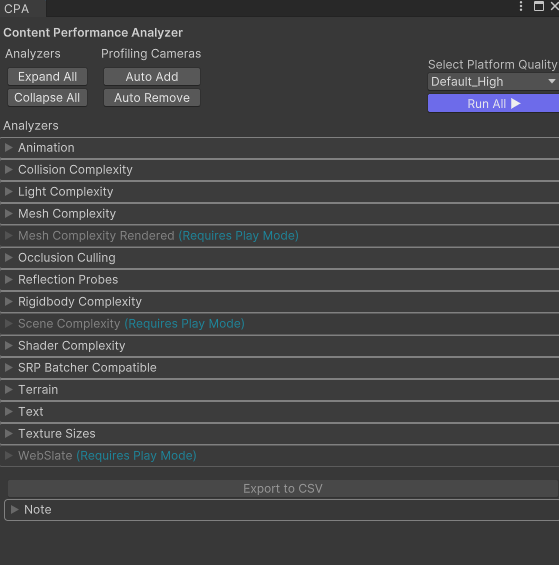The height and width of the screenshot is (565, 559).
Task: Click the Run All button
Action: (493, 103)
